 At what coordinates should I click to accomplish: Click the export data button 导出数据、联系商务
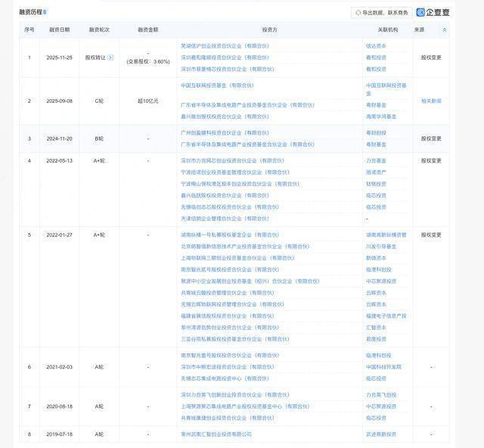(383, 13)
